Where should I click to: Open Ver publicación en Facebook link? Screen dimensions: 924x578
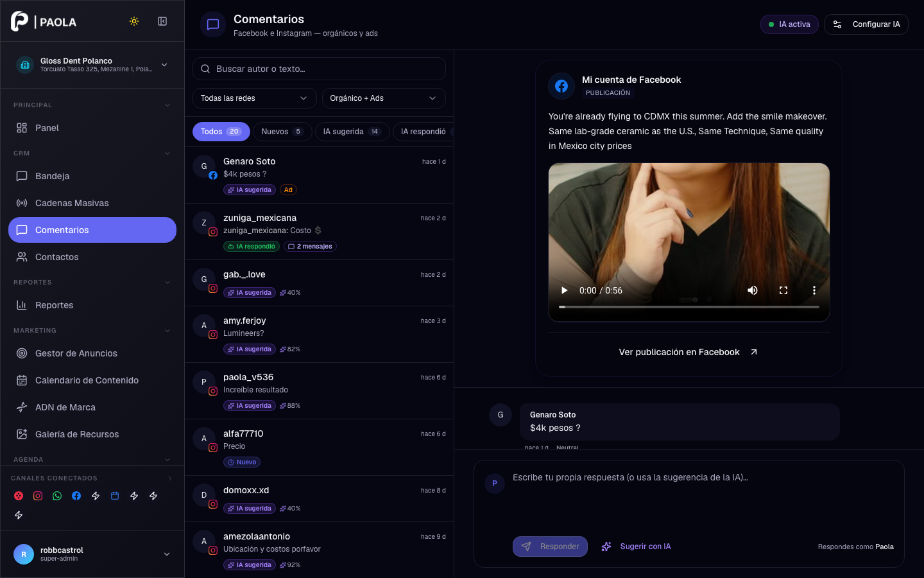pyautogui.click(x=689, y=352)
